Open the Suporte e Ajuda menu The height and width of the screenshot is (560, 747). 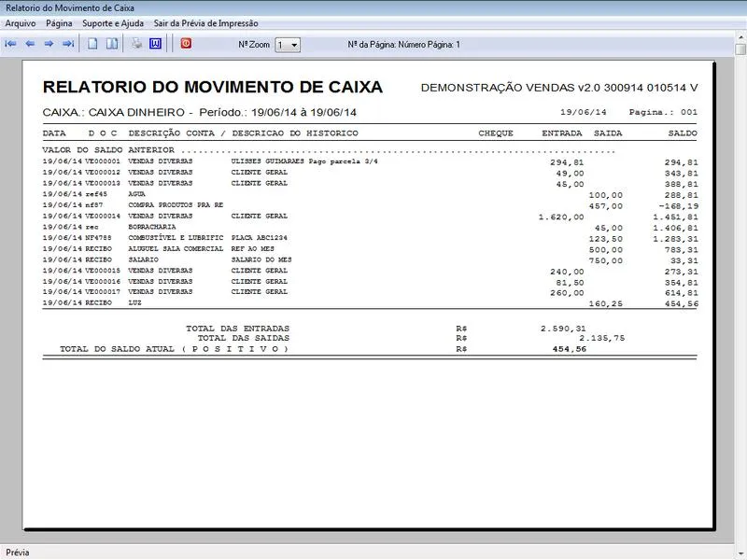[111, 23]
